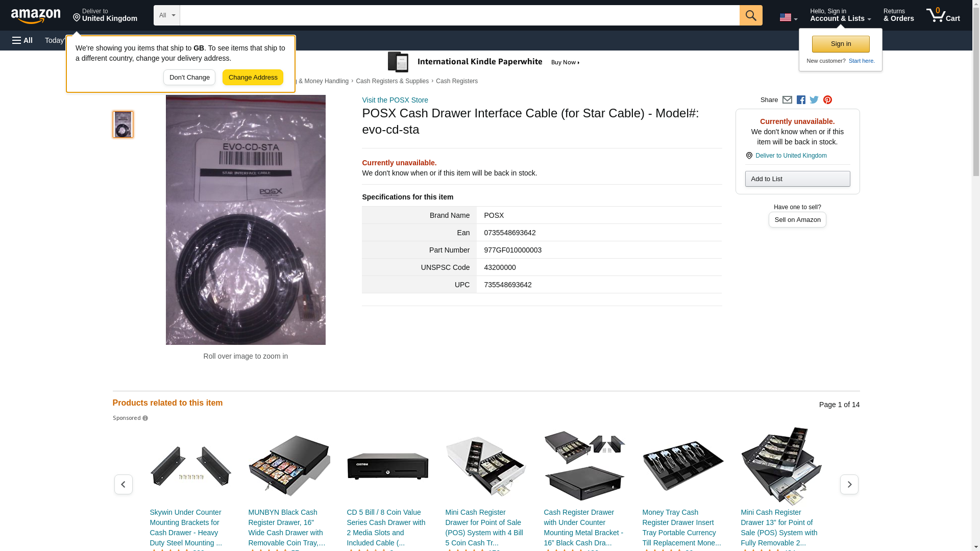Share product on Pinterest
Screen dimensions: 980x551
pyautogui.click(x=827, y=100)
